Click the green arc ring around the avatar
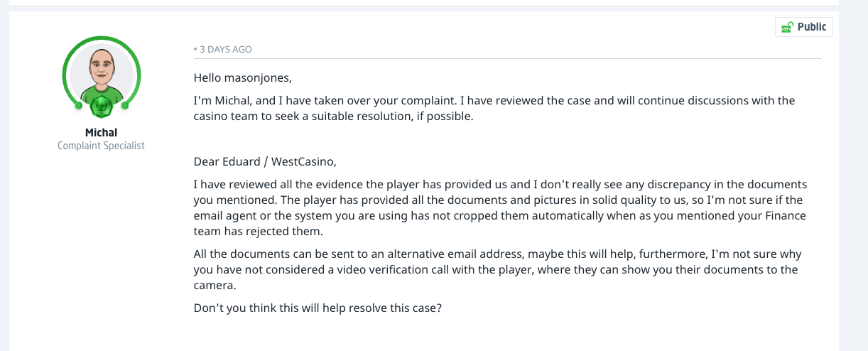Viewport: 868px width, 351px height. [x=67, y=63]
